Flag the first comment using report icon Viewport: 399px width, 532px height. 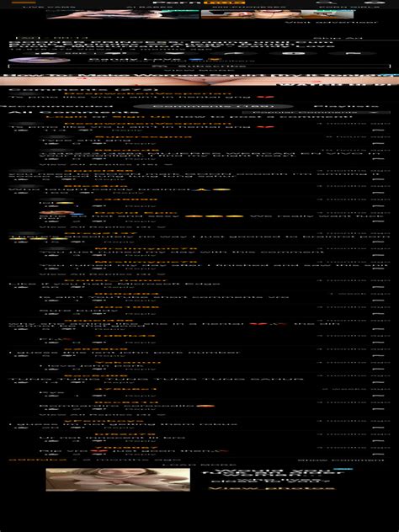(x=378, y=130)
